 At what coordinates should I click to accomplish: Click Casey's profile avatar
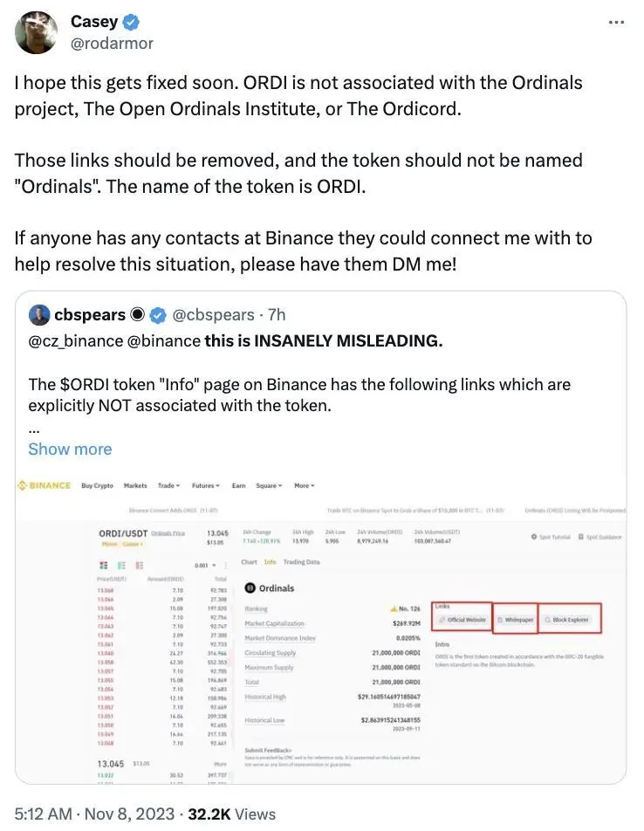point(35,31)
